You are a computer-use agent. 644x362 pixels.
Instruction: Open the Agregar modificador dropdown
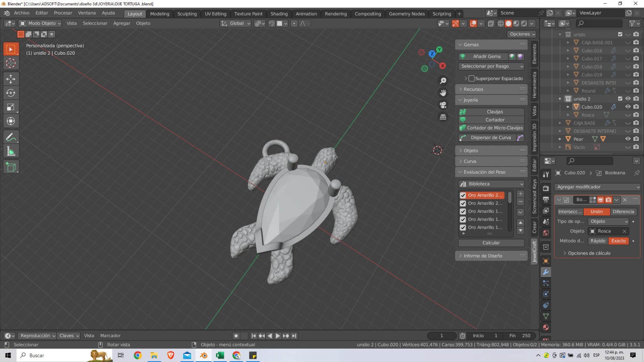[597, 187]
